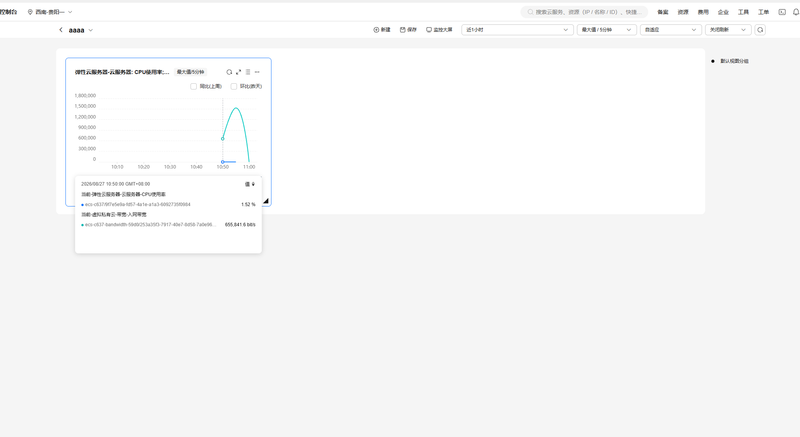Click the 655,841.6 bit/s bandwidth value
Image resolution: width=800 pixels, height=437 pixels.
(240, 224)
